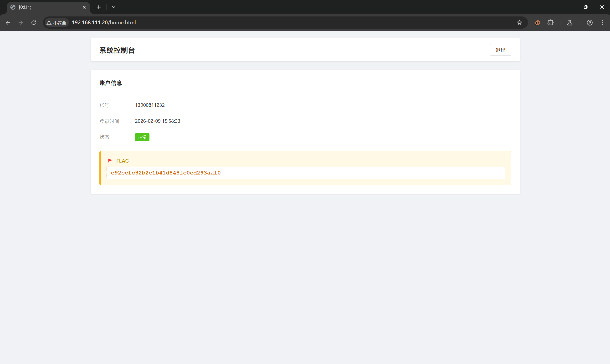Click the green 正常 status badge

[x=142, y=137]
